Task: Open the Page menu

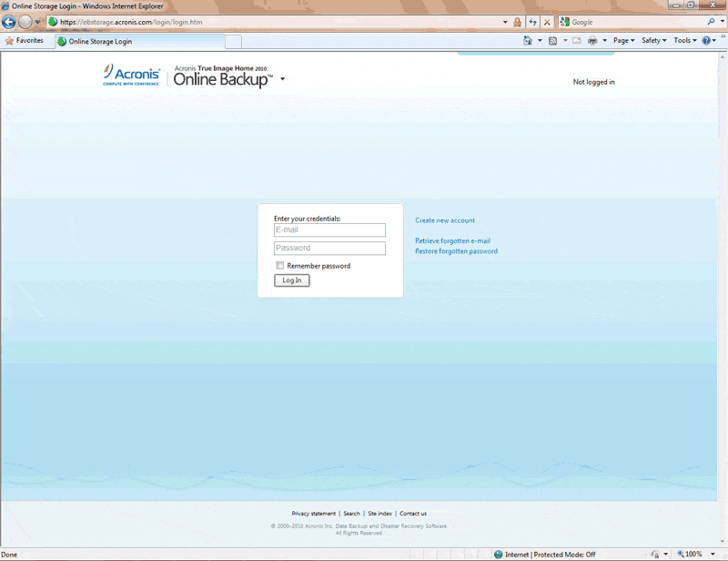Action: coord(623,41)
